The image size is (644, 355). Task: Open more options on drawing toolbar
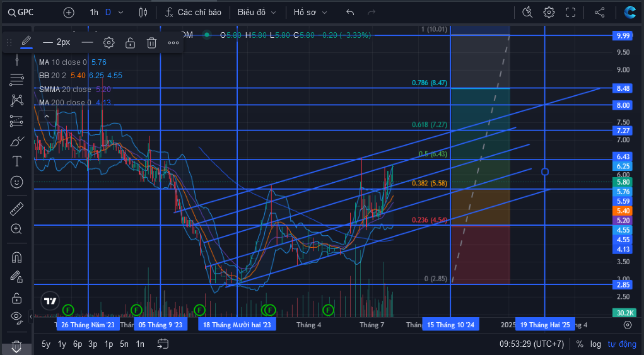[173, 43]
